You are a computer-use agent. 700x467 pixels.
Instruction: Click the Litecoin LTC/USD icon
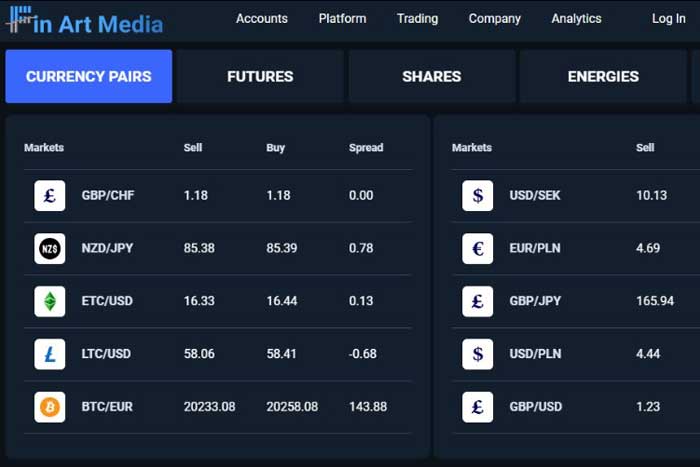[x=50, y=354]
